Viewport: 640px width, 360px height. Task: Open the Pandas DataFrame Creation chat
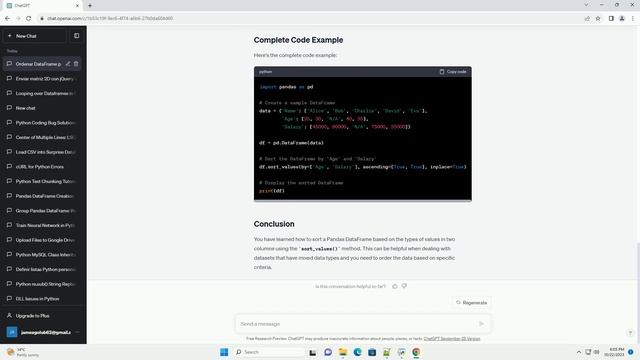[x=42, y=196]
